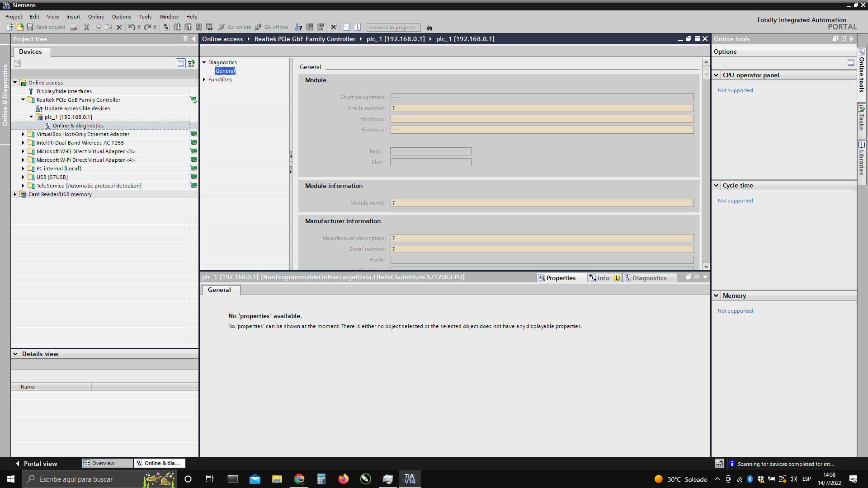Collapse the Online tools panel arrow
The image size is (868, 488).
(852, 39)
